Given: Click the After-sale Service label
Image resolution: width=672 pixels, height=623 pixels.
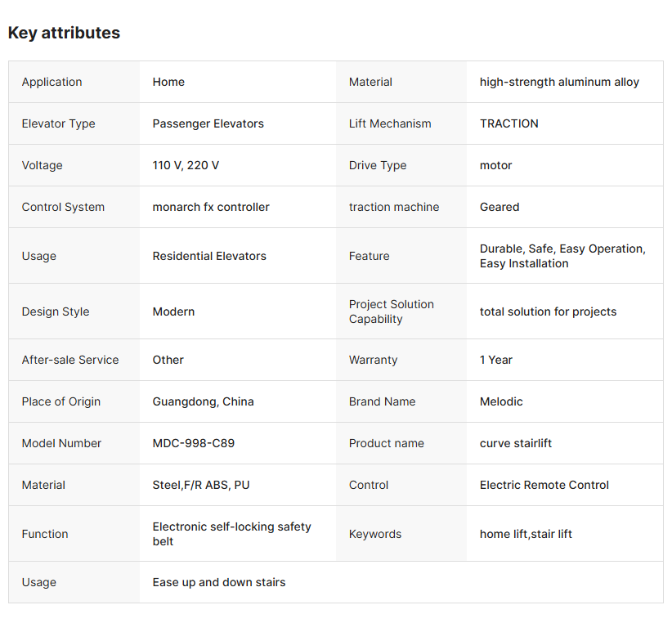Looking at the screenshot, I should (70, 360).
